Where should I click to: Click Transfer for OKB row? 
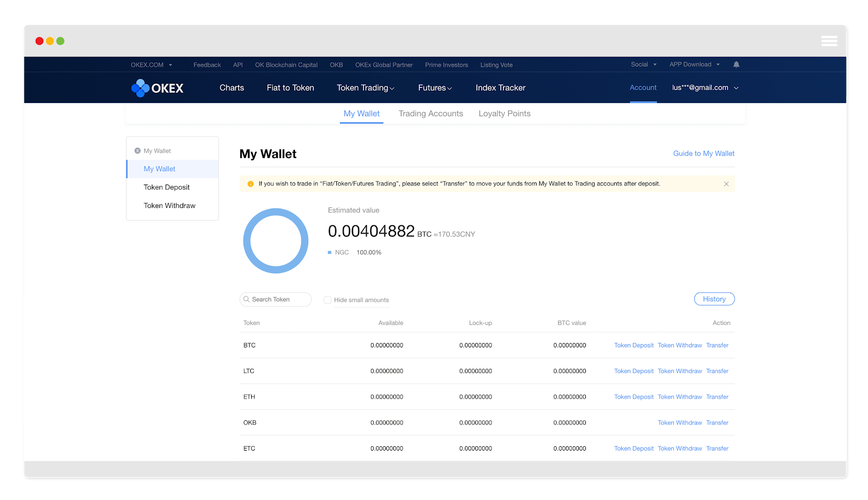pos(717,423)
